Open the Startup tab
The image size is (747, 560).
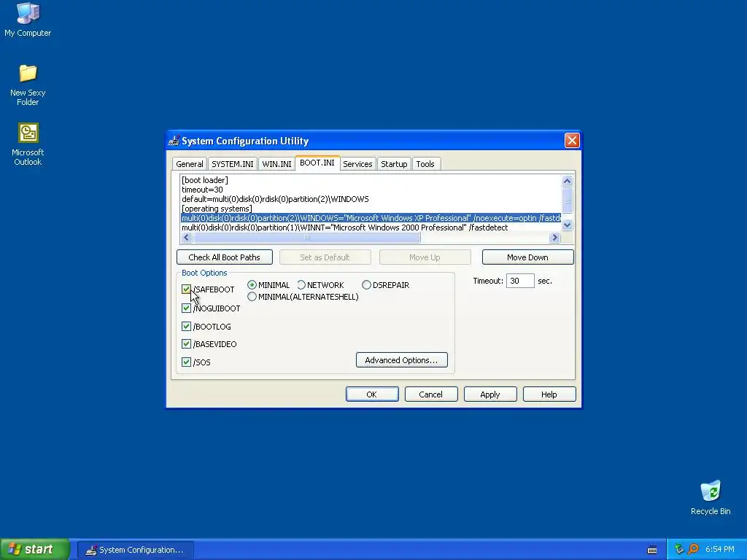(393, 164)
